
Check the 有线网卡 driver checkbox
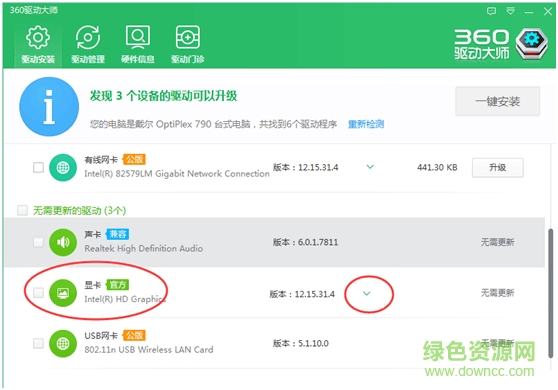point(38,167)
